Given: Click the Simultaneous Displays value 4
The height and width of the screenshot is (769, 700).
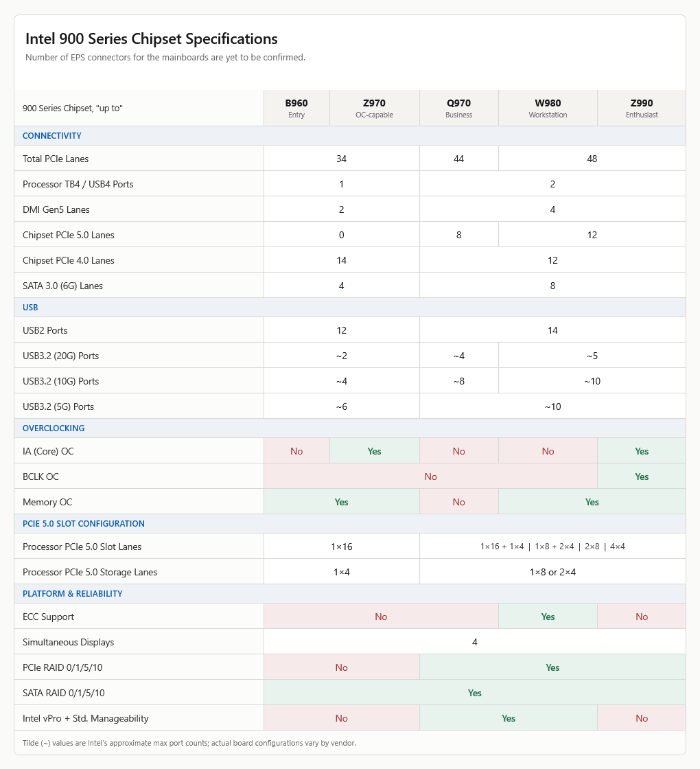Looking at the screenshot, I should 474,643.
